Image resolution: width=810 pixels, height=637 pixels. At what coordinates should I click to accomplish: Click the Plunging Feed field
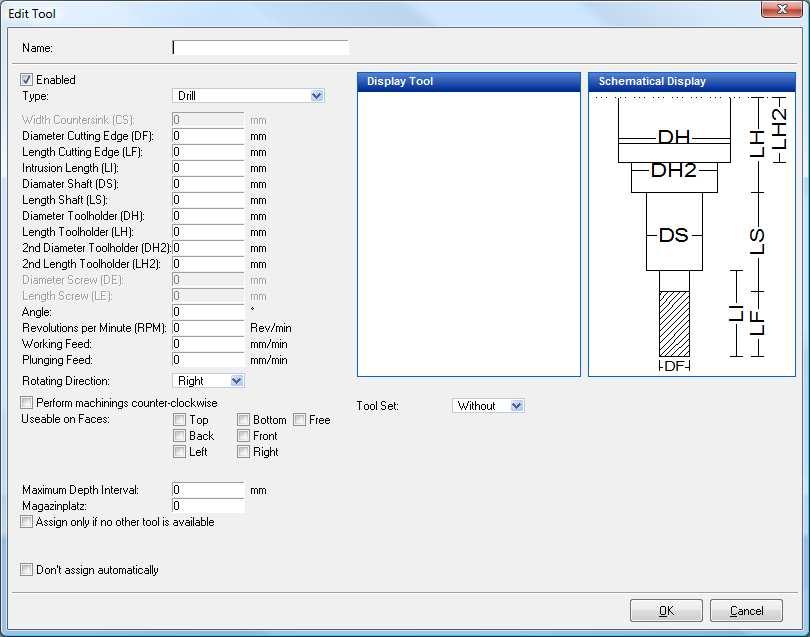click(x=208, y=360)
